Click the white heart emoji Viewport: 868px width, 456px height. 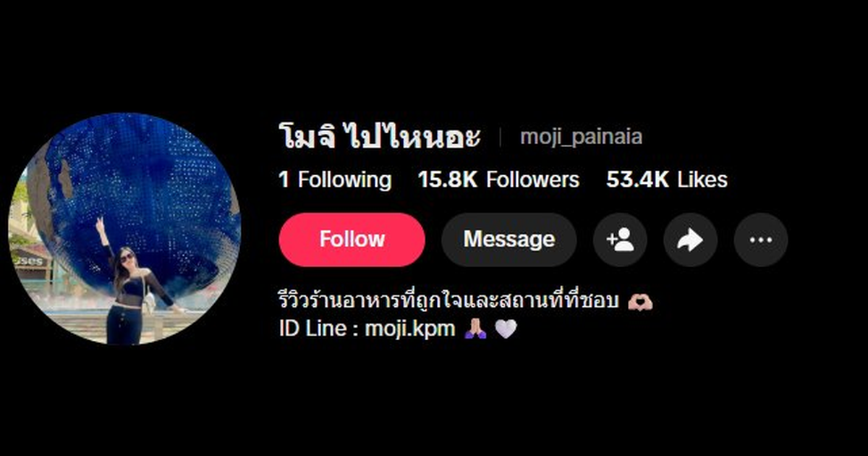point(506,329)
